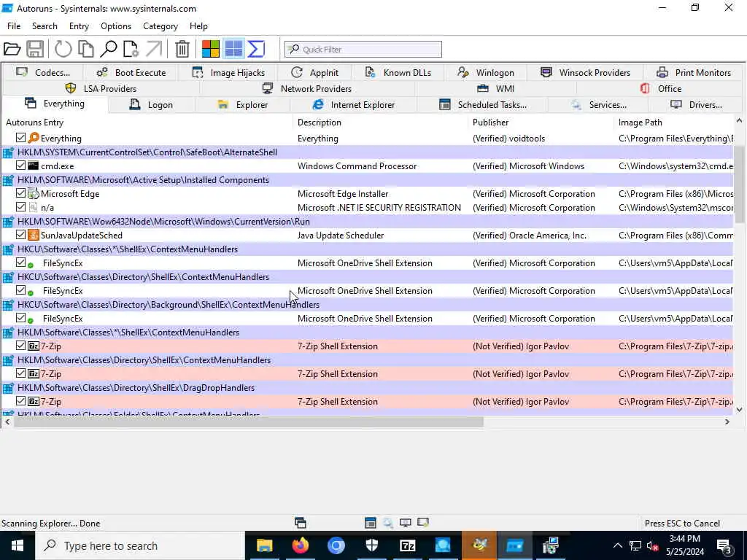Sort by the Publisher column header

[x=541, y=122]
